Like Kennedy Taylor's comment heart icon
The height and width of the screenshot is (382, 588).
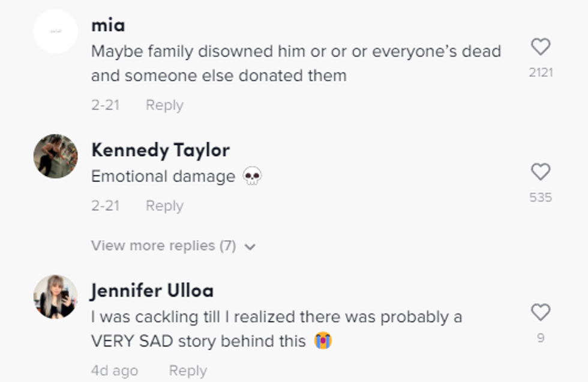click(x=541, y=172)
